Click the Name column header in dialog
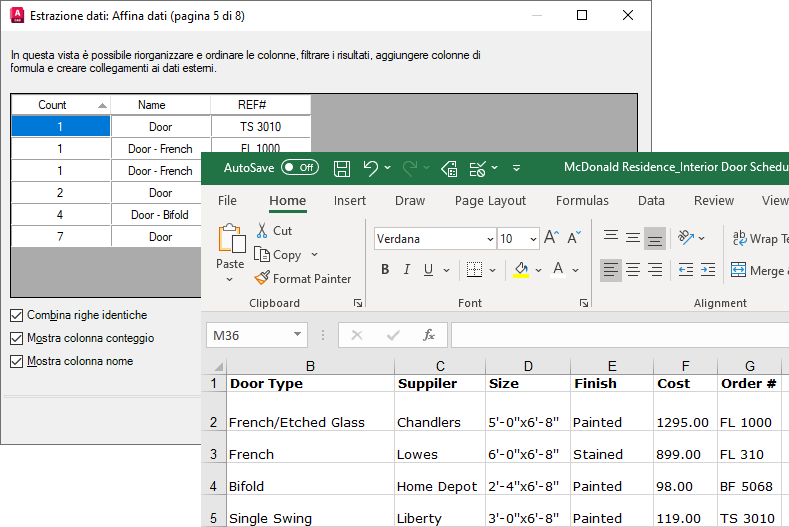This screenshot has height=527, width=789. pyautogui.click(x=161, y=105)
